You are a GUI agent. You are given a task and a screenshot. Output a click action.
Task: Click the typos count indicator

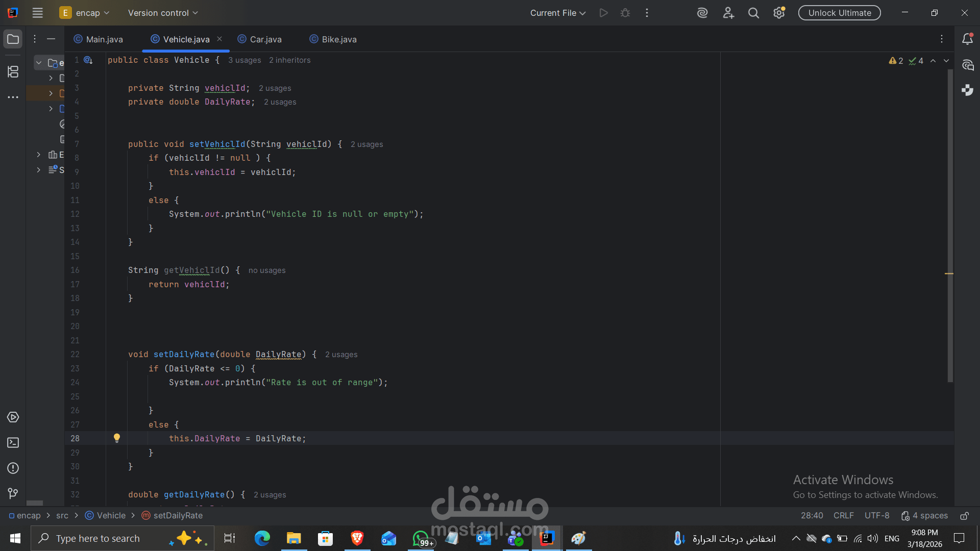click(x=916, y=61)
